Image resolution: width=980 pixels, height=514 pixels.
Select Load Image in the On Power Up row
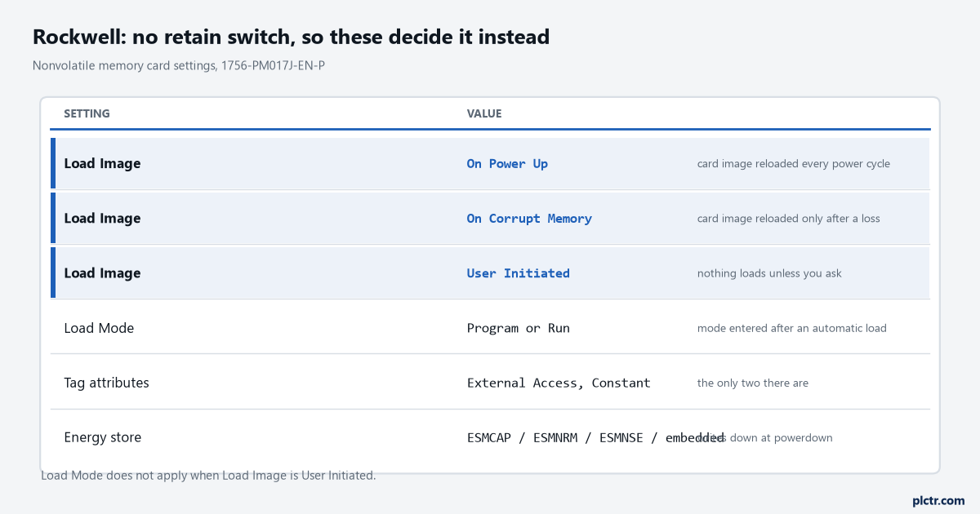tap(102, 163)
